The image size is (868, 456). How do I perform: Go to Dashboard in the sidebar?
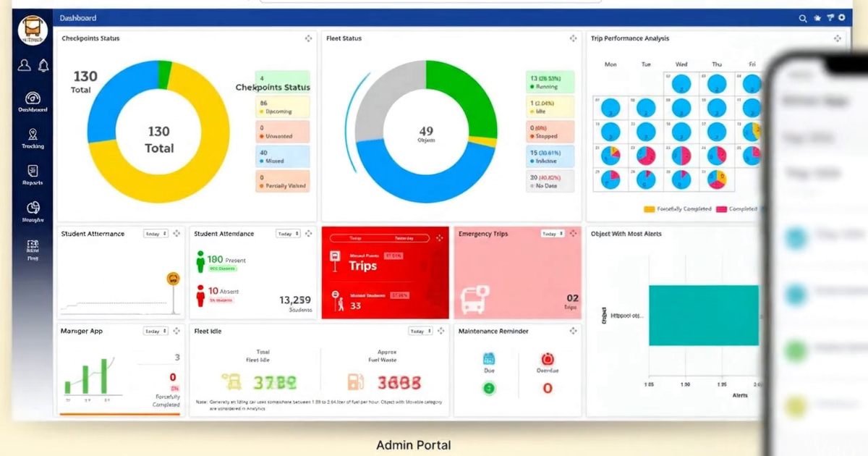tap(33, 102)
